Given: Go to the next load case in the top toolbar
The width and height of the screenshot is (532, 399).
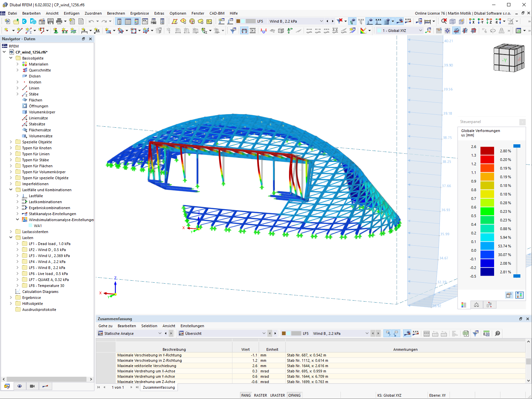Looking at the screenshot, I should click(x=332, y=21).
